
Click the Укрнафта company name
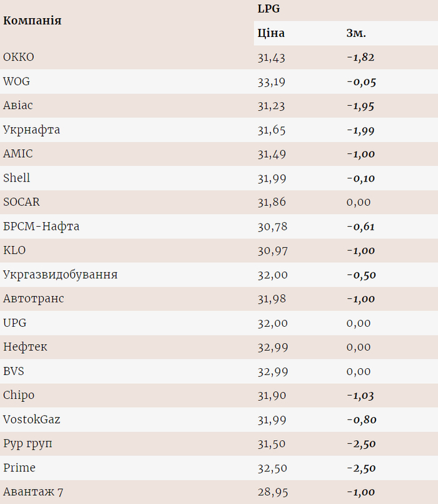click(31, 130)
